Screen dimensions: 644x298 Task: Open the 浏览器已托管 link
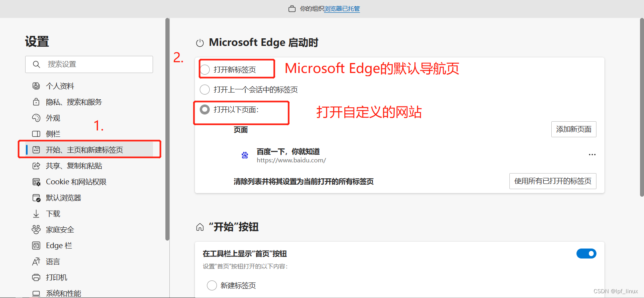pos(342,9)
